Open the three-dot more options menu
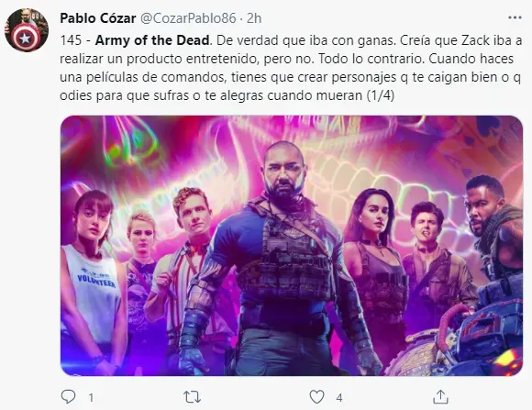The width and height of the screenshot is (532, 410). (515, 17)
